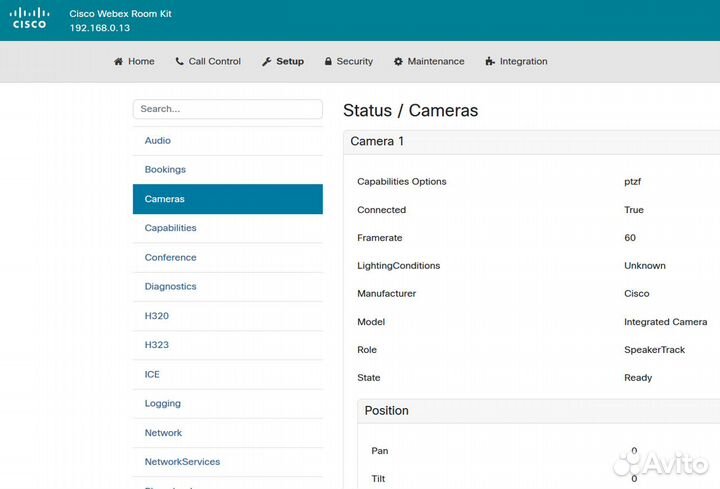The image size is (720, 489).
Task: Click the Home house icon
Action: (x=118, y=62)
